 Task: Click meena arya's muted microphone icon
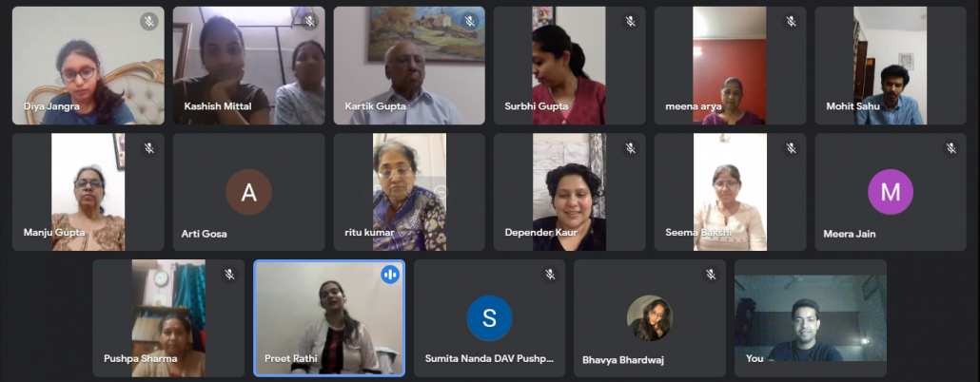(792, 22)
